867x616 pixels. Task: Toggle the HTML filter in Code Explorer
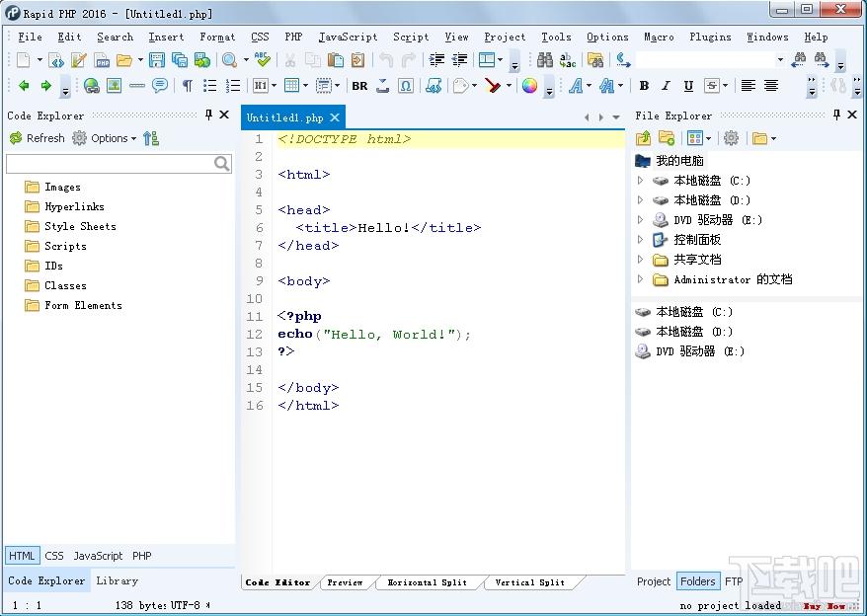(22, 556)
